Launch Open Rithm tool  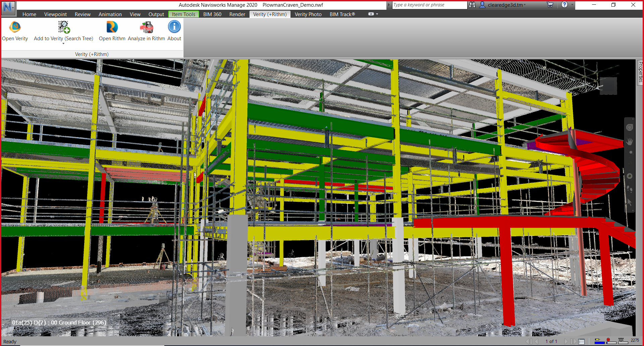(112, 27)
